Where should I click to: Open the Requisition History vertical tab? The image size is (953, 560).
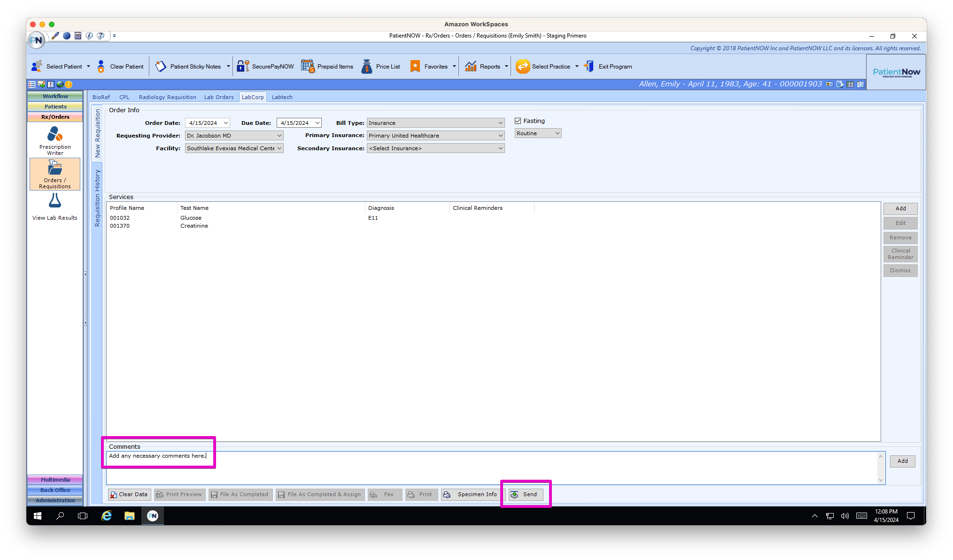coord(98,198)
